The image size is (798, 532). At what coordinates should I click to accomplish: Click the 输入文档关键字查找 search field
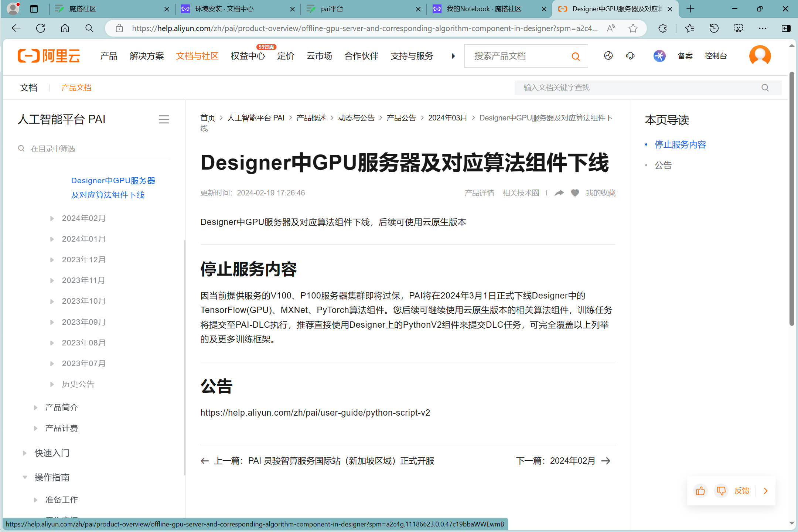pos(648,88)
